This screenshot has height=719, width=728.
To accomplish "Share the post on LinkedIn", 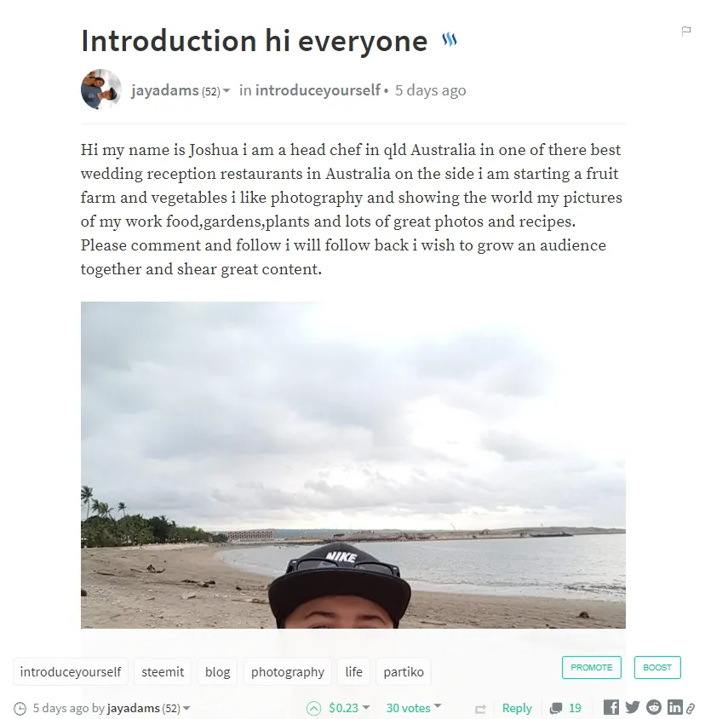I will pos(674,707).
